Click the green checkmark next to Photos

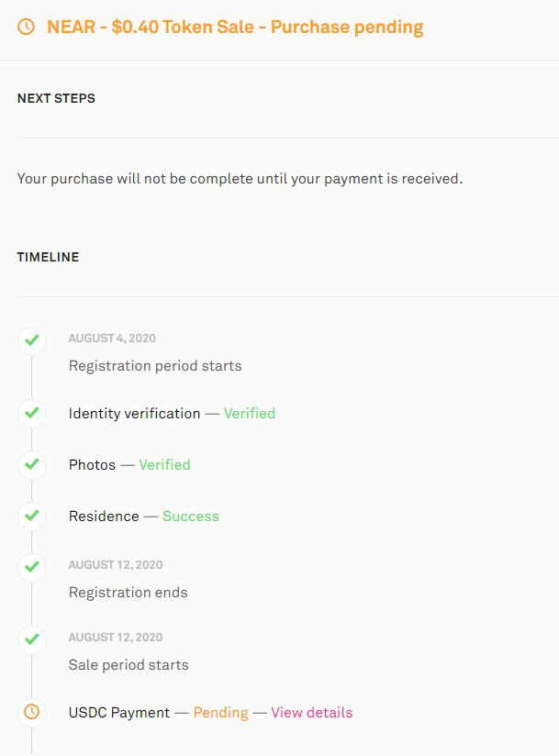pyautogui.click(x=32, y=464)
